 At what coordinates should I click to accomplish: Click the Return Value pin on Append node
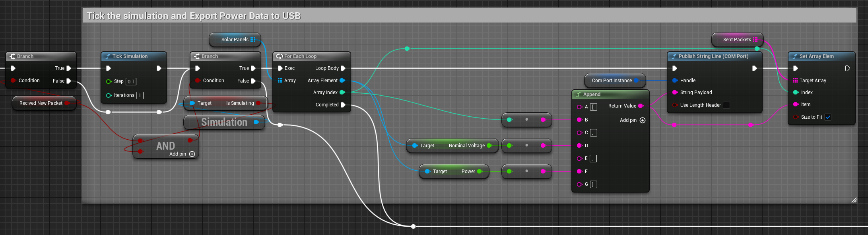click(641, 106)
